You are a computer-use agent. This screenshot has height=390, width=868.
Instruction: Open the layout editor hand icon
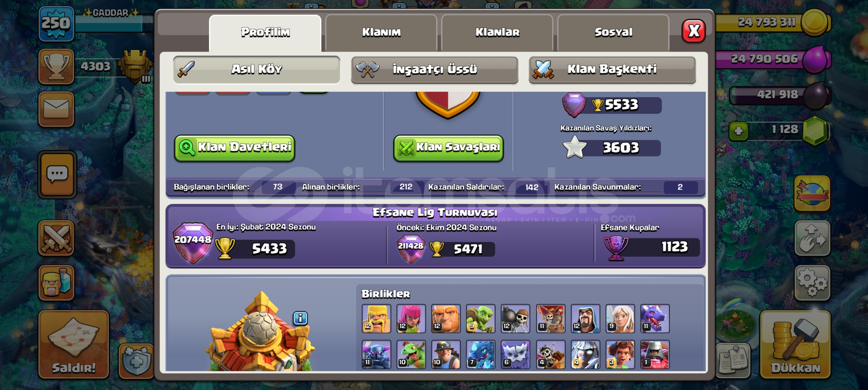click(812, 238)
